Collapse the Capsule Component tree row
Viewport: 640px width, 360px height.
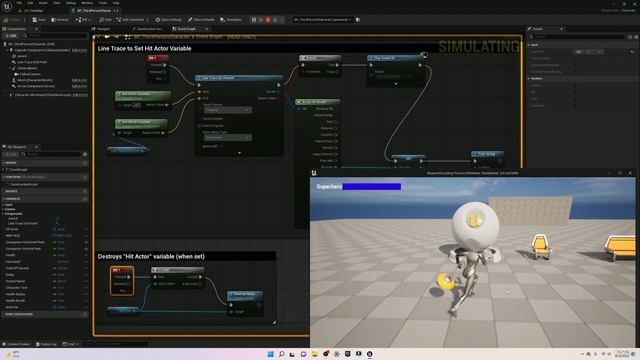pyautogui.click(x=7, y=50)
